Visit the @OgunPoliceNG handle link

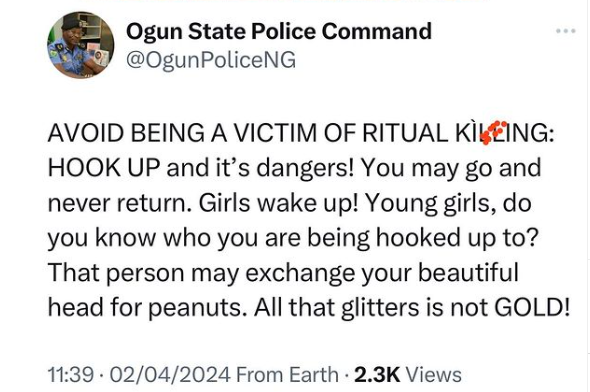(x=211, y=60)
